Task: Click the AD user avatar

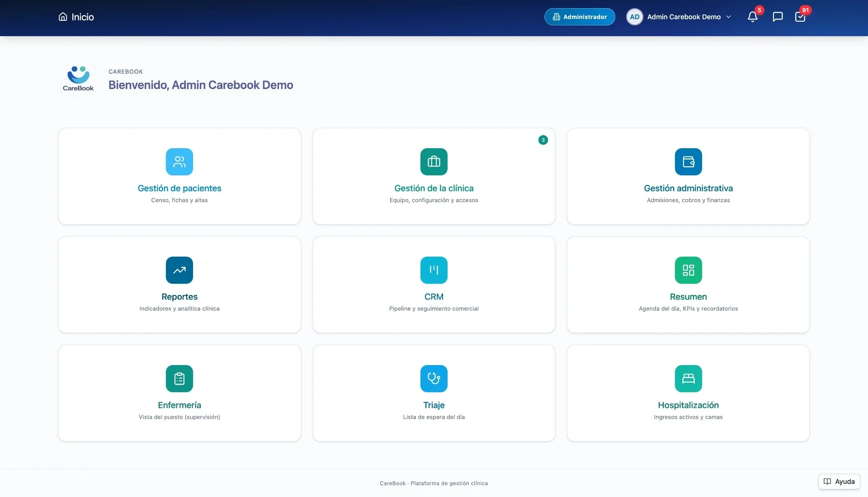Action: tap(634, 17)
